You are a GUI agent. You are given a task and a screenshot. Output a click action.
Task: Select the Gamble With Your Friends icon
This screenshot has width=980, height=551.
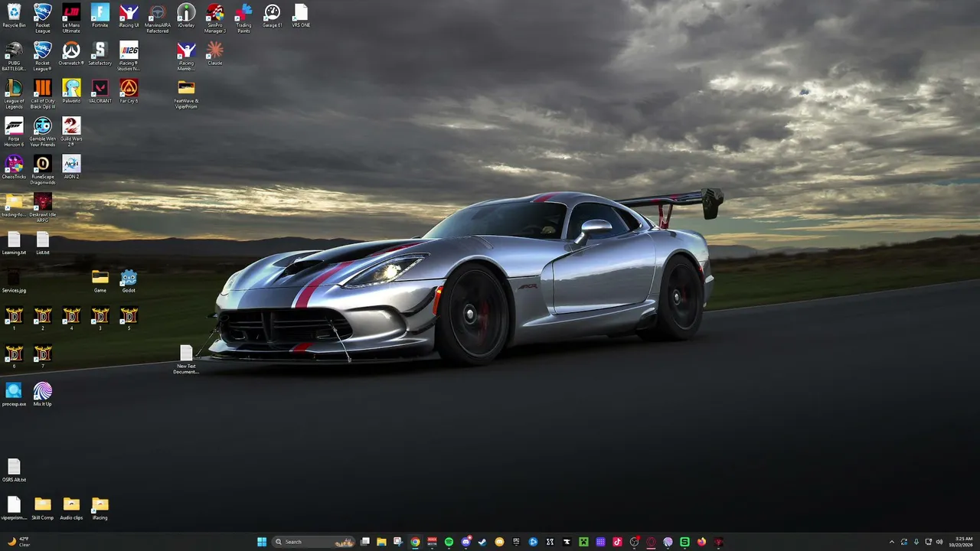[43, 132]
